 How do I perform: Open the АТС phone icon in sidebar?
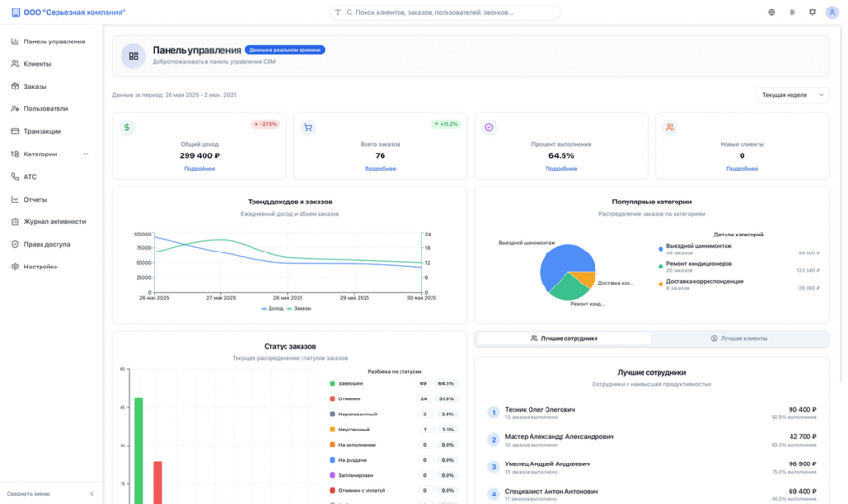click(x=15, y=177)
